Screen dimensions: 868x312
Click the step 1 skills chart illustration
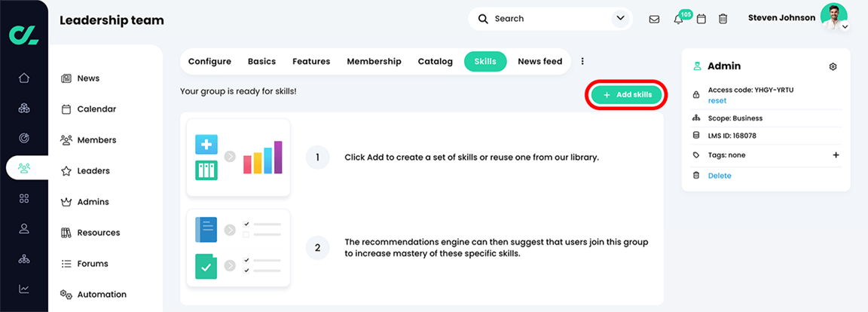(x=239, y=158)
